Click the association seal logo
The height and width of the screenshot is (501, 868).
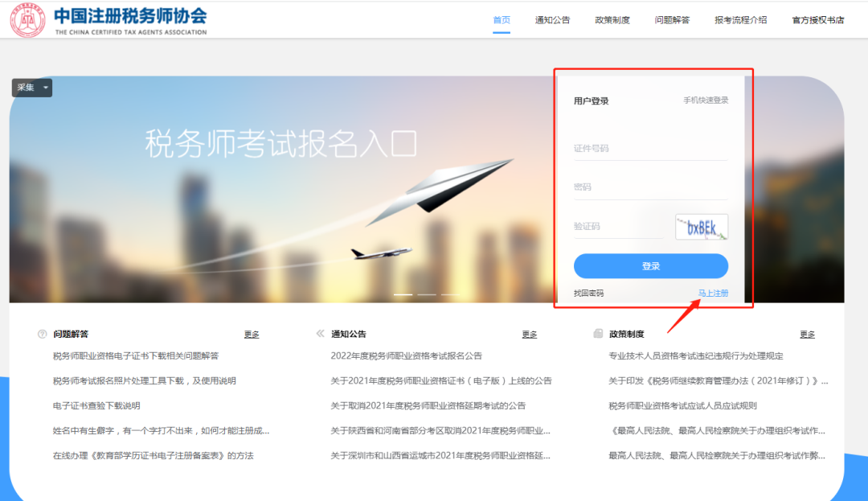(27, 19)
